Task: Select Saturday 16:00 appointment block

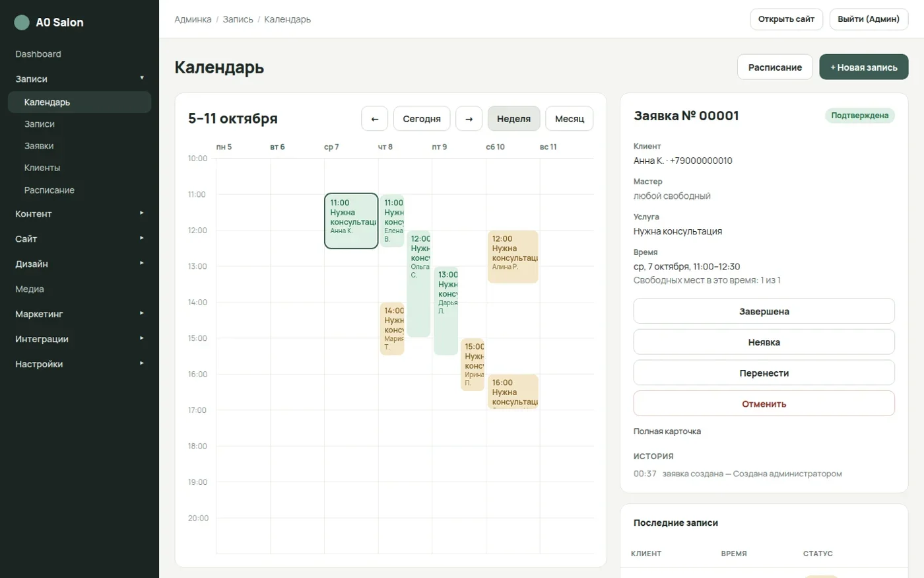Action: point(513,392)
